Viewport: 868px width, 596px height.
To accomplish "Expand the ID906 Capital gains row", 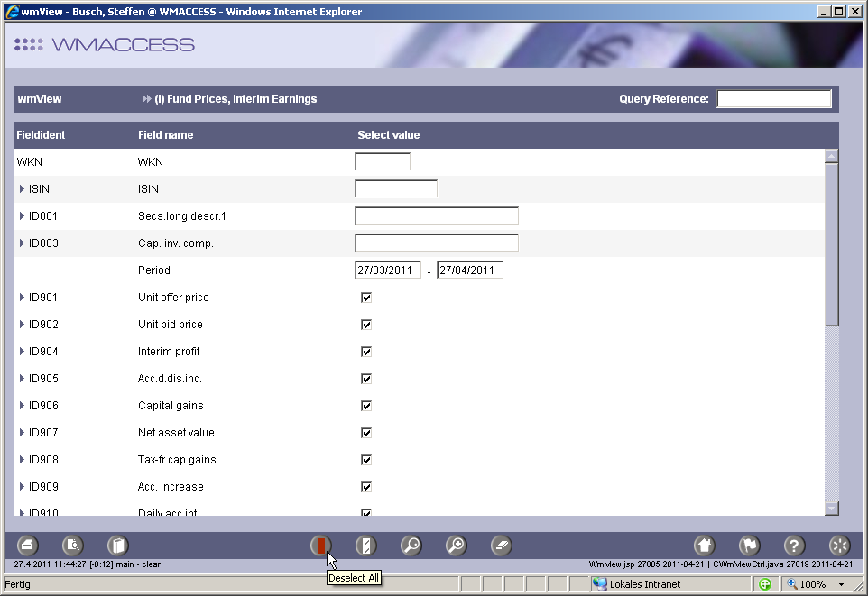I will (x=22, y=406).
